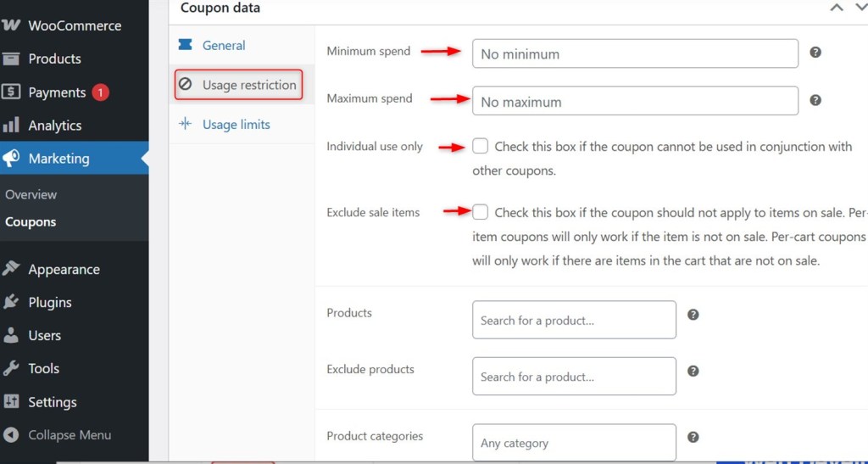Click the Tools wrench icon

click(x=11, y=369)
